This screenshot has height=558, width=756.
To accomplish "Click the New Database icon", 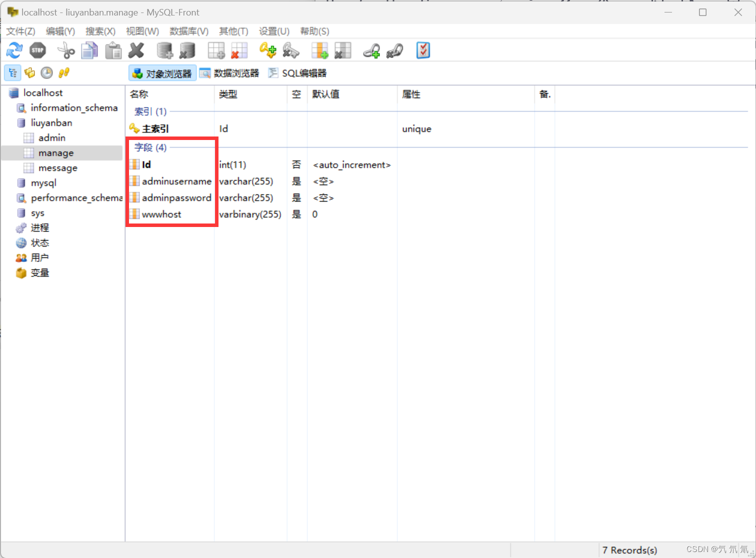I will [x=165, y=50].
